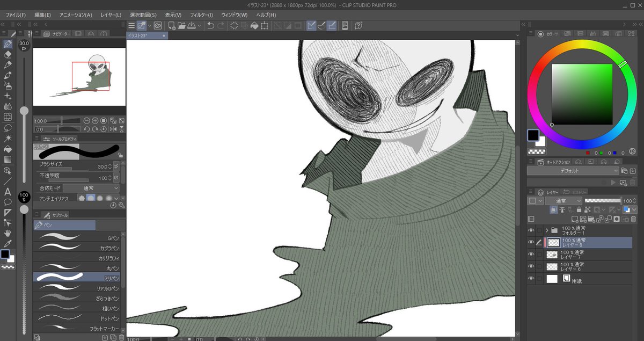Toggle visibility of the 用紙 paper layer

(x=531, y=279)
